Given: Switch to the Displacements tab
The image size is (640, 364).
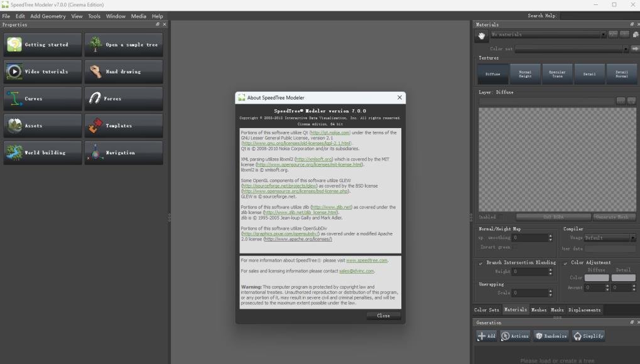Looking at the screenshot, I should click(585, 310).
